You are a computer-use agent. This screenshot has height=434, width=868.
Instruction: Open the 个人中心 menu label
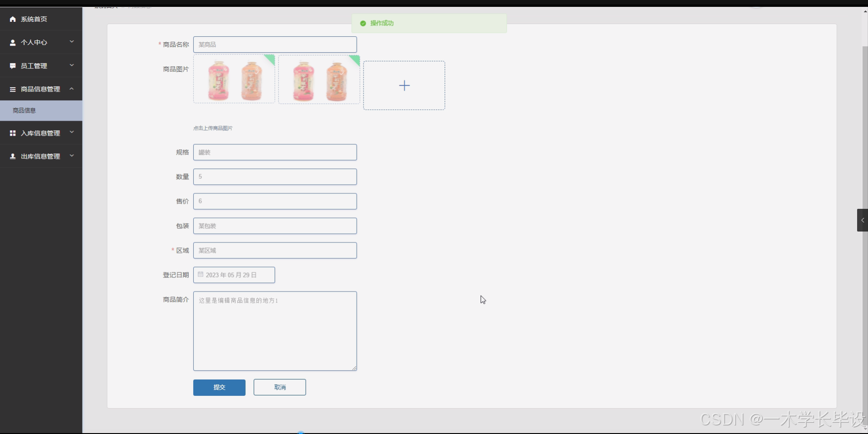tap(34, 42)
